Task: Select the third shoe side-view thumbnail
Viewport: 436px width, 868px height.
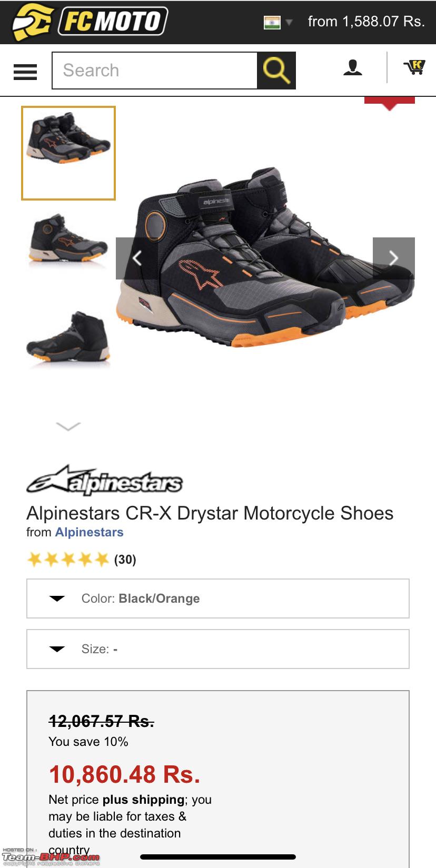Action: click(68, 337)
